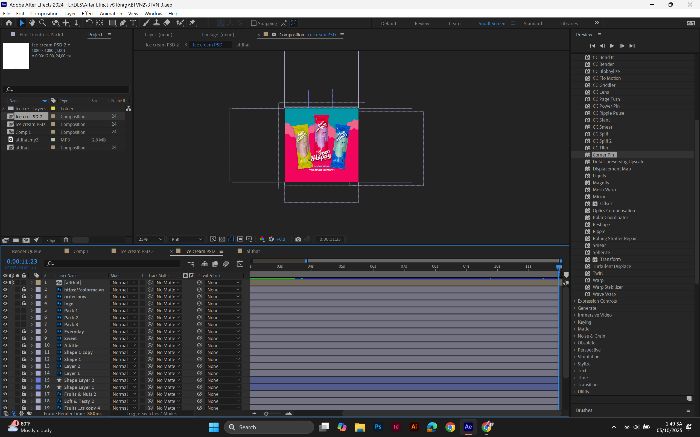Open track matte dropdown for layer 7
Screen dimensions: 700x437
point(168,325)
